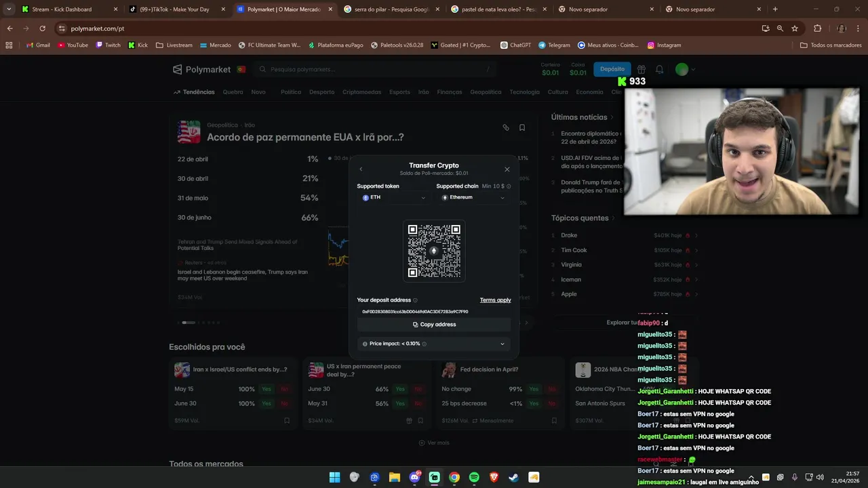This screenshot has width=868, height=488.
Task: Open the browser zoom magnifier icon
Action: pos(780,28)
